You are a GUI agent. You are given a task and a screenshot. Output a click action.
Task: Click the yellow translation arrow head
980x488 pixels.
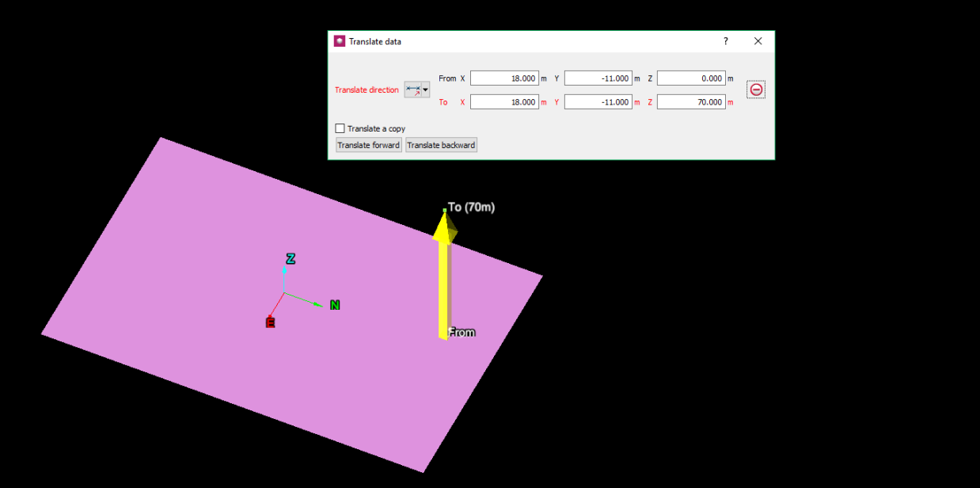coord(445,227)
